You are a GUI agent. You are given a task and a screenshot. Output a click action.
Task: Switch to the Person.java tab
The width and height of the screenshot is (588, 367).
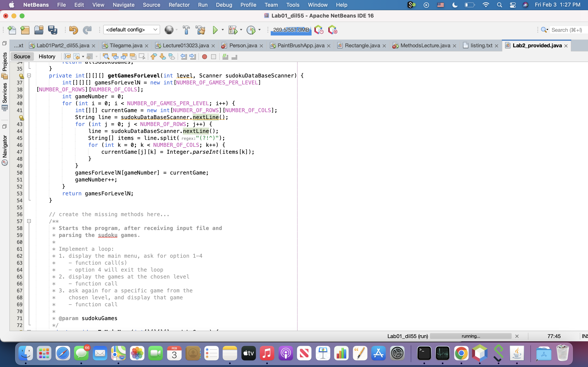point(243,45)
